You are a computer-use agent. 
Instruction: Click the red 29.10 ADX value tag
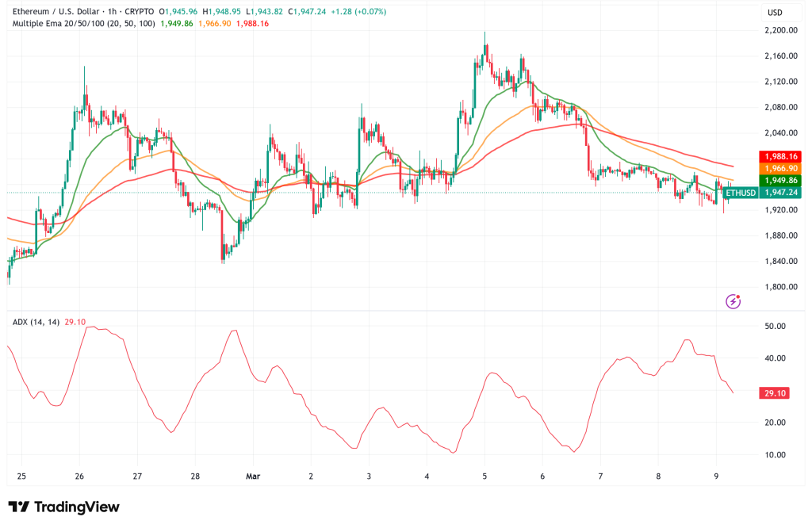pos(773,391)
